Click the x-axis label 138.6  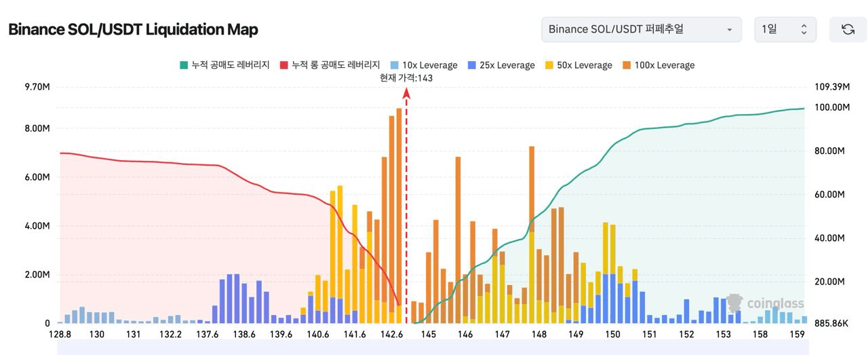click(244, 335)
